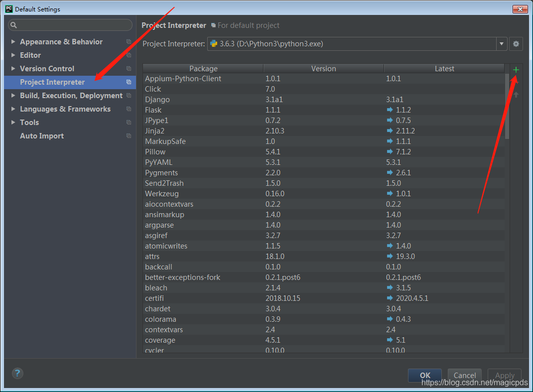Open the Project Interpreter dropdown arrow
The width and height of the screenshot is (533, 392).
(x=502, y=44)
